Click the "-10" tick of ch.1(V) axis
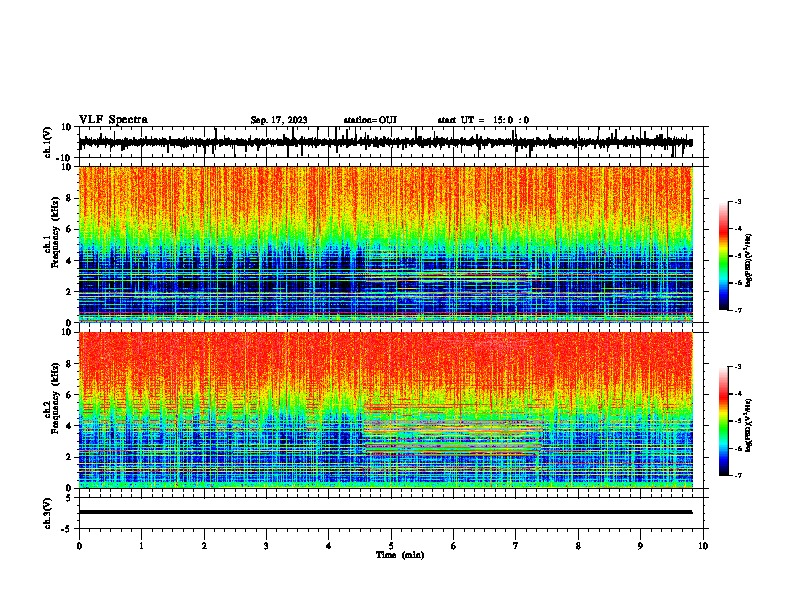Image resolution: width=792 pixels, height=612 pixels. pyautogui.click(x=64, y=158)
